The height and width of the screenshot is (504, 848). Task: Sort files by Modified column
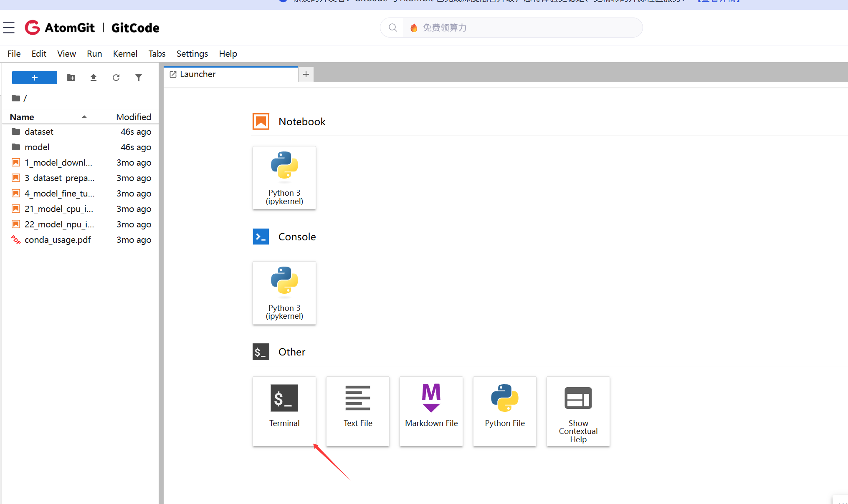pyautogui.click(x=133, y=117)
